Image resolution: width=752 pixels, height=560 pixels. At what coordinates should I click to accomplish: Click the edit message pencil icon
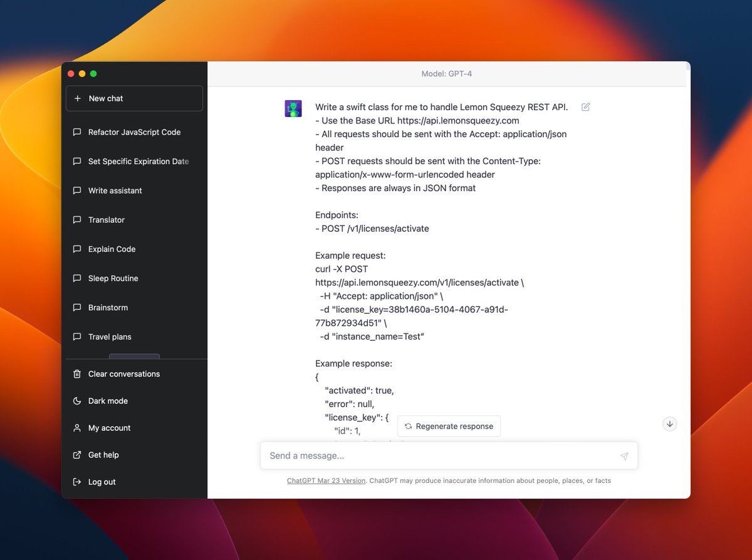point(585,107)
